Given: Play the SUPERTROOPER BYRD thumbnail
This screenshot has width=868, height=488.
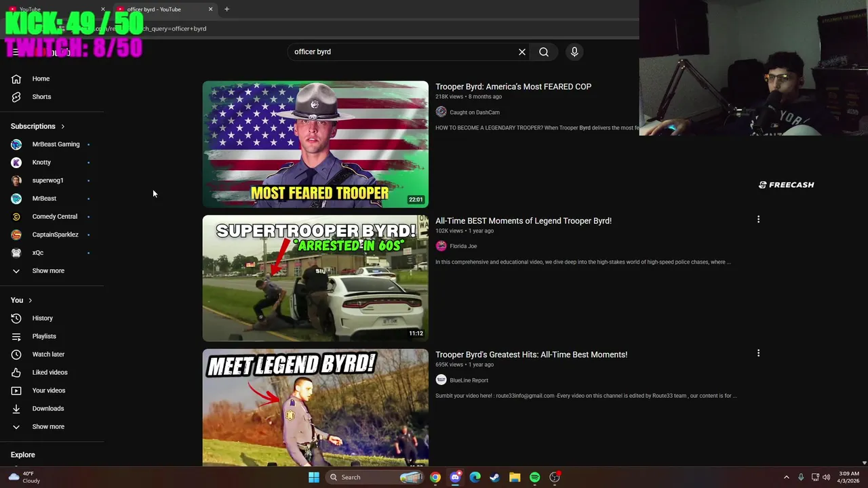Looking at the screenshot, I should (315, 278).
